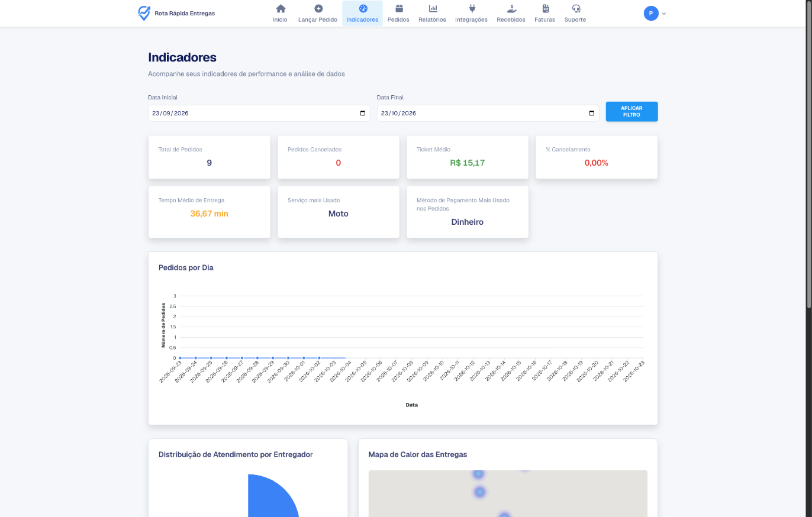The image size is (812, 517).
Task: Click the P user avatar
Action: (651, 13)
